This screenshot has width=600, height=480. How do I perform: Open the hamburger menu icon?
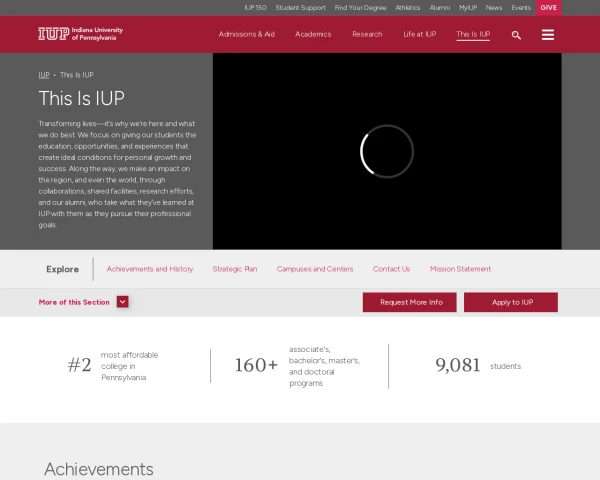(x=548, y=35)
